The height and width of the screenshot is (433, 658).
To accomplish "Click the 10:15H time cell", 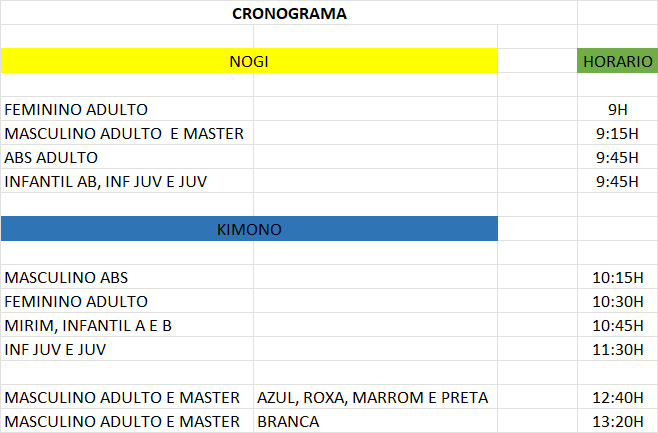I will pyautogui.click(x=617, y=277).
